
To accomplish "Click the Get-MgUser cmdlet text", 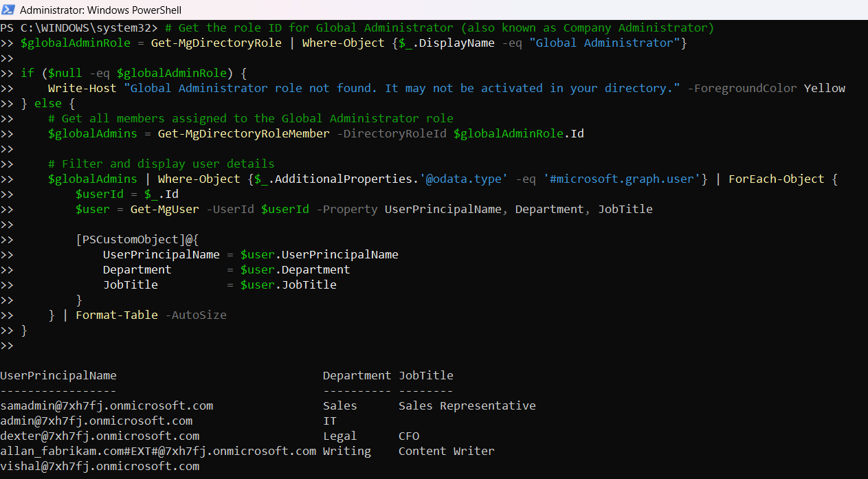I will pyautogui.click(x=164, y=209).
